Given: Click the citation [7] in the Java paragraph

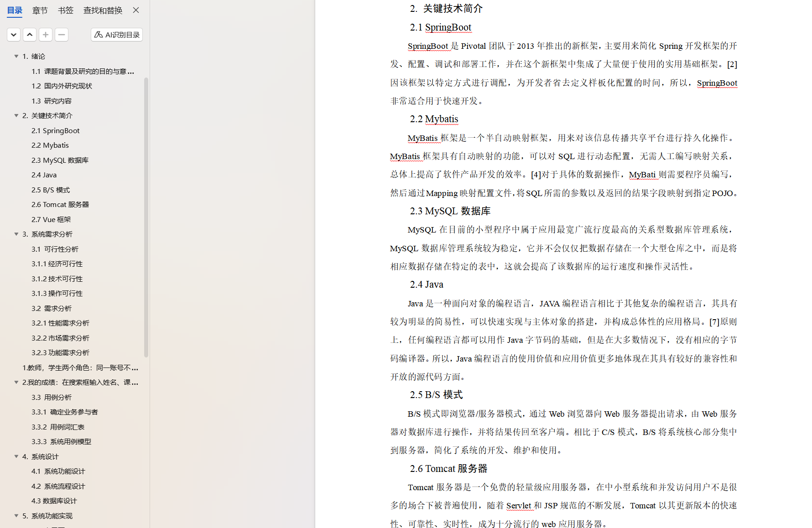Looking at the screenshot, I should click(x=714, y=322).
